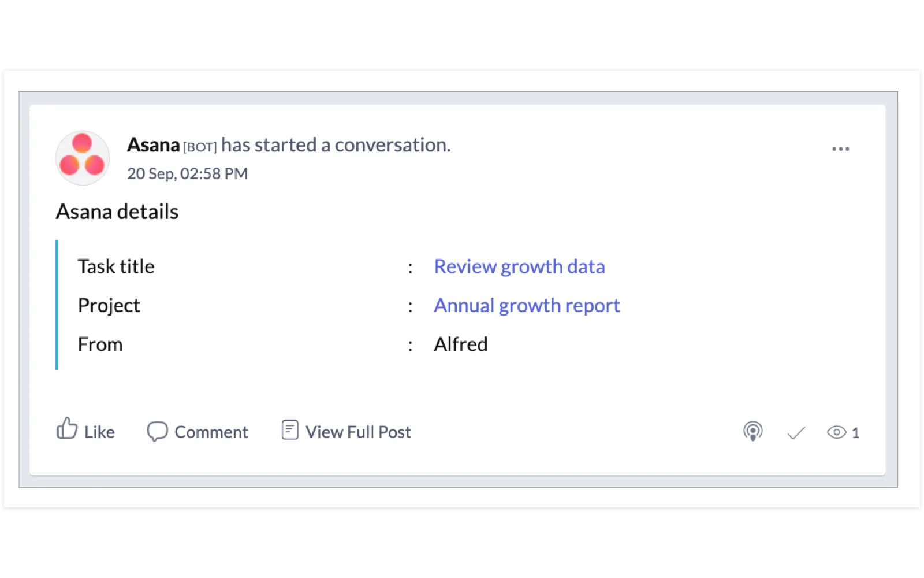This screenshot has height=578, width=924.
Task: Click the thumbs-up Like icon
Action: (x=67, y=429)
